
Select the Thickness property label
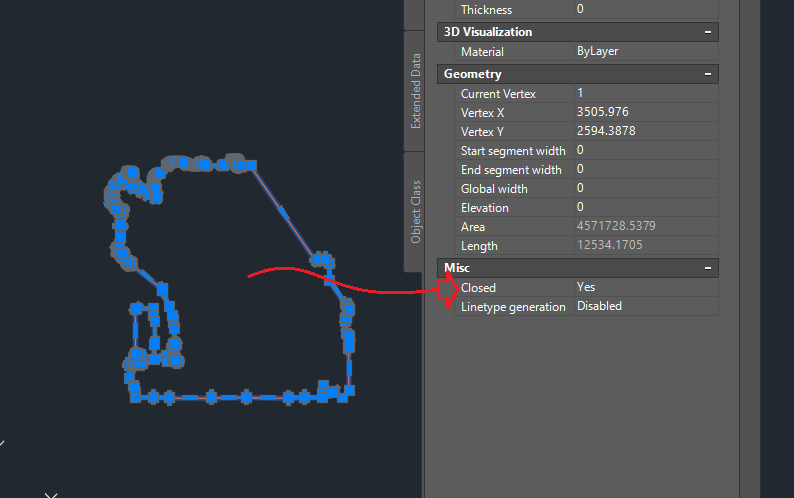(x=486, y=10)
